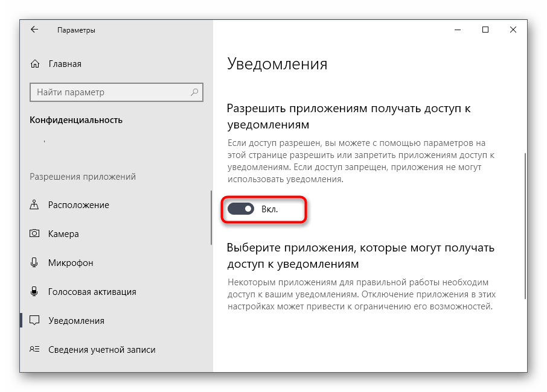Click the Вкл. toggle label
This screenshot has width=547, height=392.
click(x=269, y=209)
